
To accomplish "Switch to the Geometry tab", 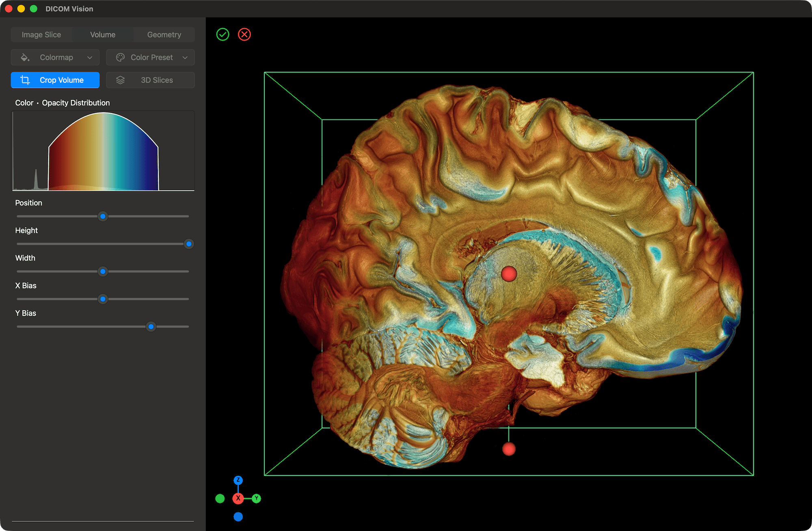I will pyautogui.click(x=164, y=34).
